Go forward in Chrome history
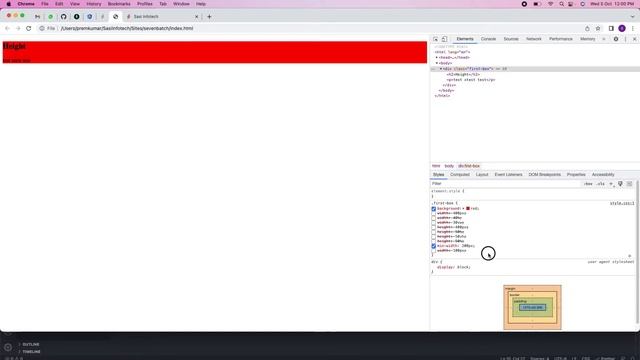 pyautogui.click(x=18, y=29)
